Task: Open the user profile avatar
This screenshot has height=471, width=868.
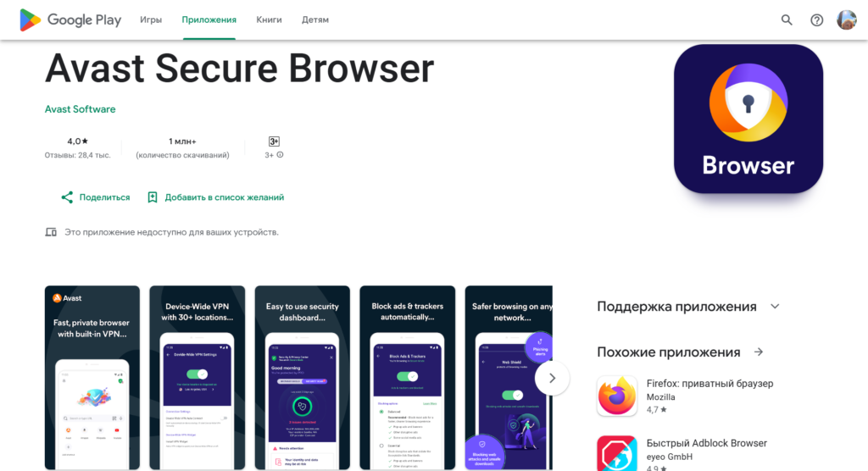Action: [847, 20]
